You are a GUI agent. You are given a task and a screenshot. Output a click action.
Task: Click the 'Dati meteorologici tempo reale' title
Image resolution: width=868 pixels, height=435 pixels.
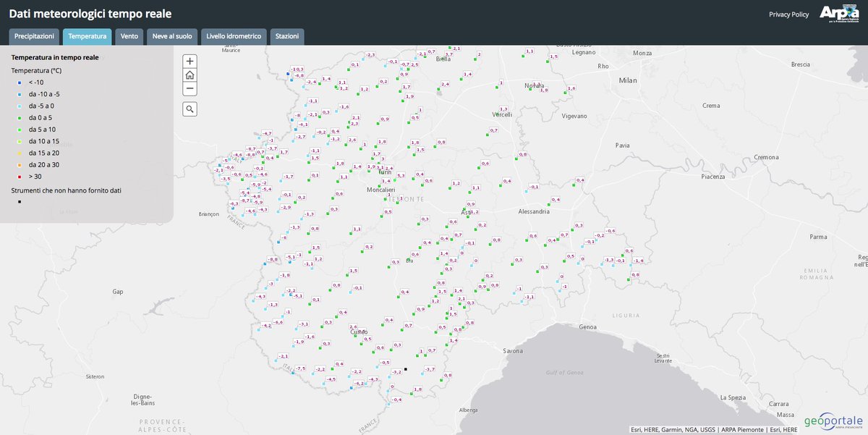pos(90,14)
